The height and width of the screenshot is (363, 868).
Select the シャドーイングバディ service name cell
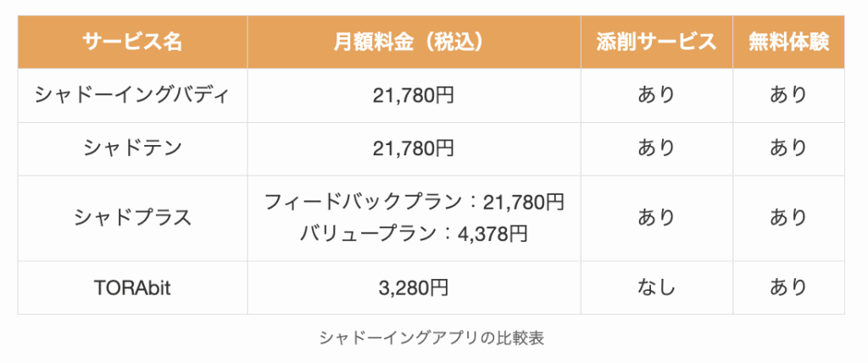(x=132, y=95)
